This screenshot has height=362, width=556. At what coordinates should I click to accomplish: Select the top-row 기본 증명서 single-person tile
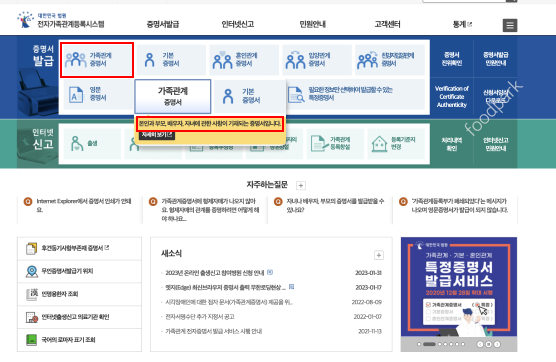tap(171, 60)
